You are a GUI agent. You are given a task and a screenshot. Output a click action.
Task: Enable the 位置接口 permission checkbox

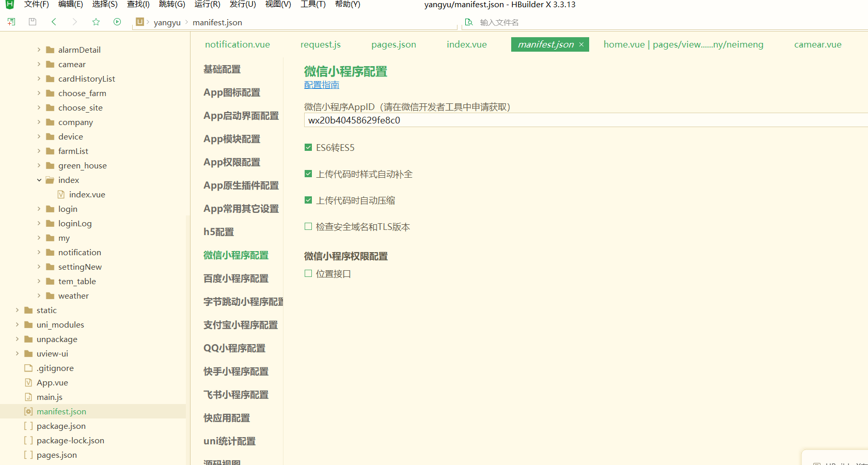[x=308, y=273]
